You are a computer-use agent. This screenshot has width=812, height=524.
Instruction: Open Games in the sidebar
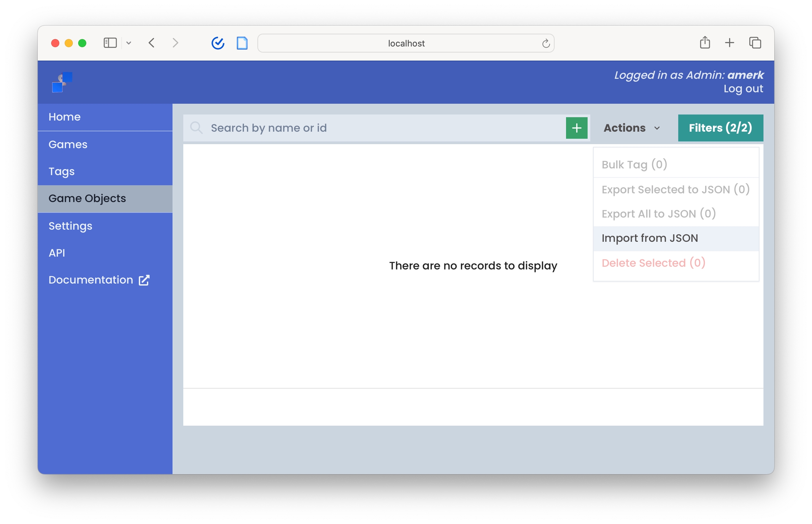105,144
